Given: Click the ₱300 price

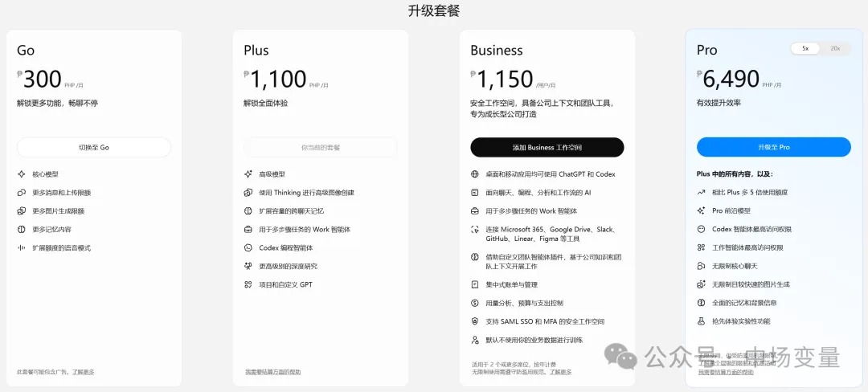Looking at the screenshot, I should (x=39, y=80).
